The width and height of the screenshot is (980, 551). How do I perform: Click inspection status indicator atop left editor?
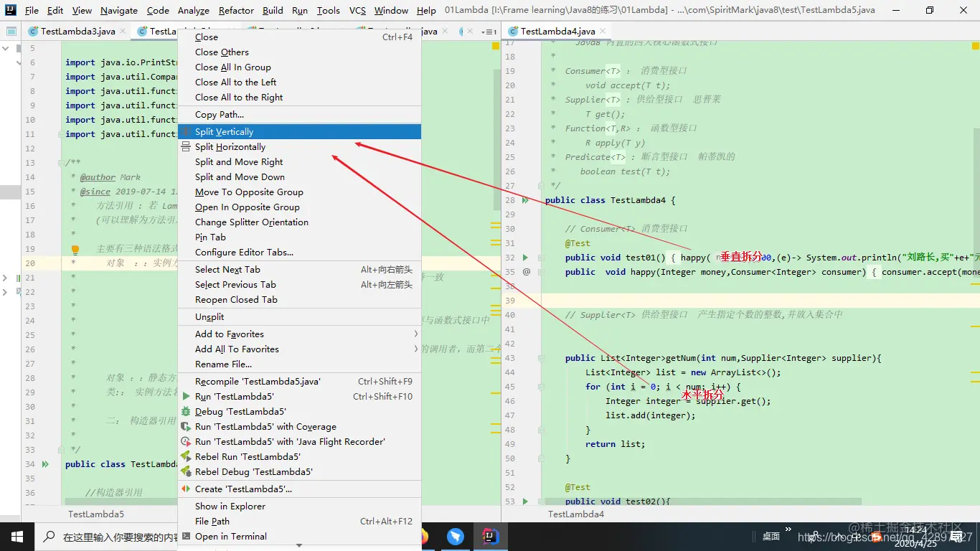click(x=495, y=46)
